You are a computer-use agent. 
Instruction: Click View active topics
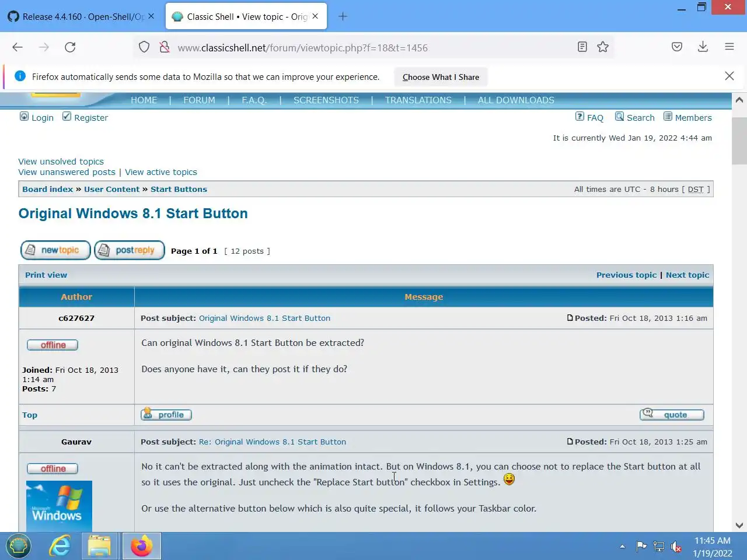[x=161, y=172]
